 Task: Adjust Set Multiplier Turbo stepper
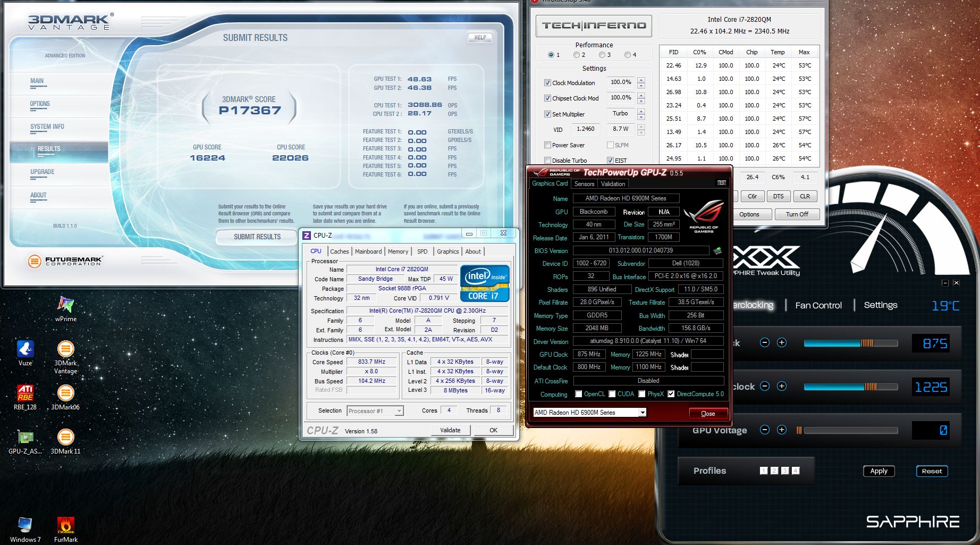(641, 114)
